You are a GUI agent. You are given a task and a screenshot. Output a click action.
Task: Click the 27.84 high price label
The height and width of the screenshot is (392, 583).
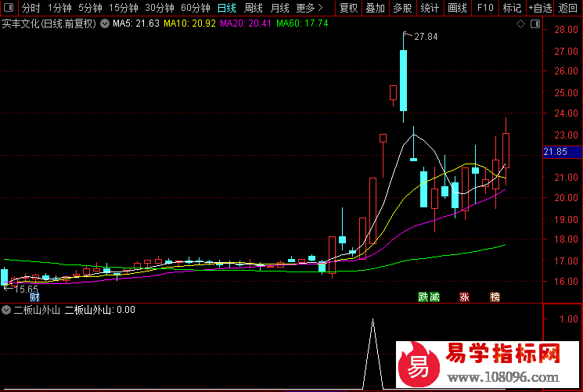426,37
